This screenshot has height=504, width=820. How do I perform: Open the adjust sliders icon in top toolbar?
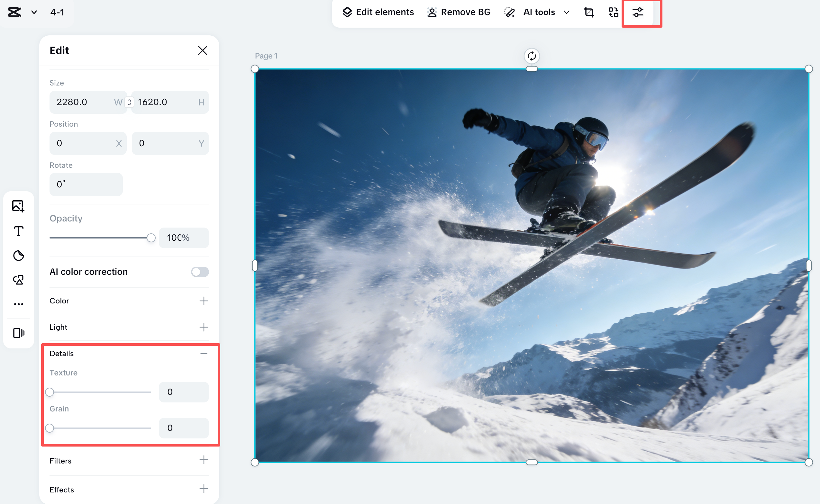(638, 12)
